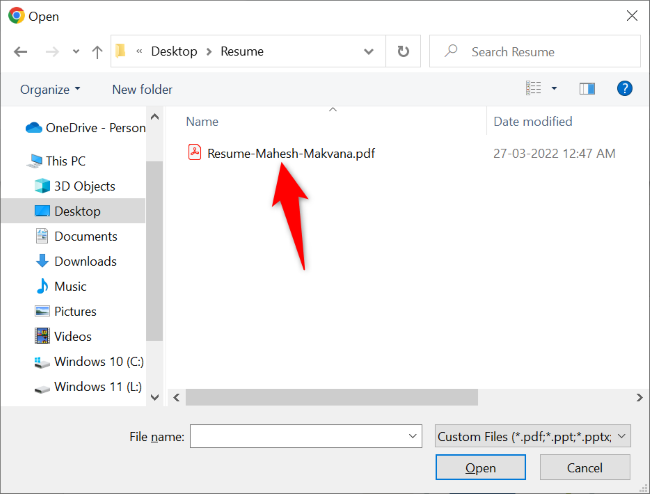The width and height of the screenshot is (650, 494).
Task: Click the Music note icon
Action: [x=42, y=286]
